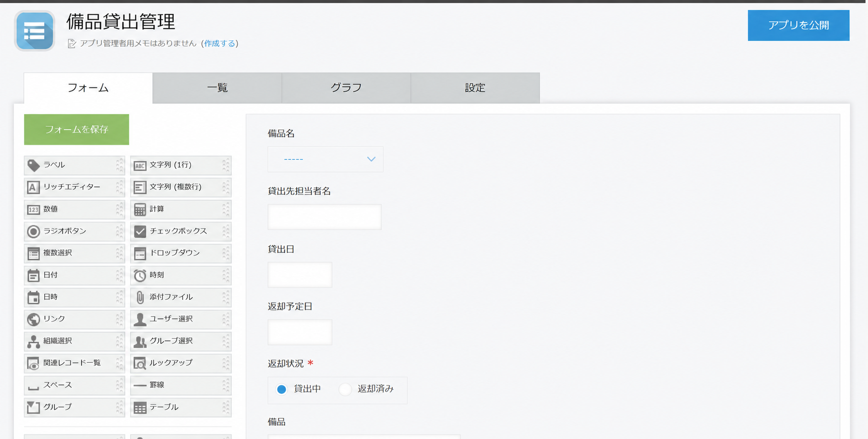Viewport: 868px width, 439px height.
Task: Select the 日付 calendar icon
Action: coord(33,276)
